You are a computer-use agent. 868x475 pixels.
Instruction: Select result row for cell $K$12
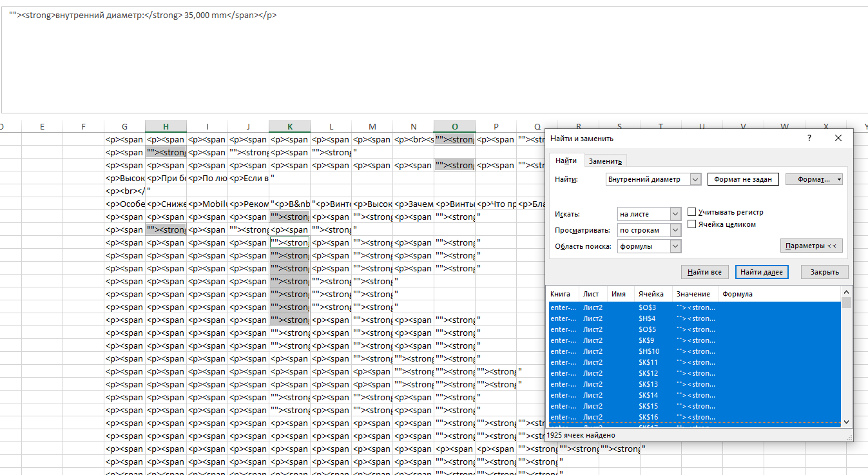695,373
